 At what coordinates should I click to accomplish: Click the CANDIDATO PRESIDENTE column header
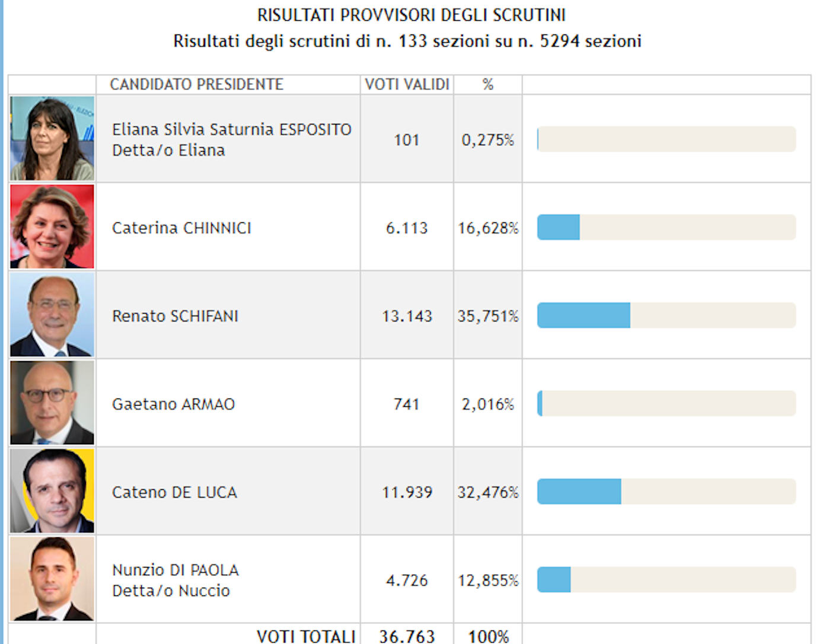click(197, 84)
